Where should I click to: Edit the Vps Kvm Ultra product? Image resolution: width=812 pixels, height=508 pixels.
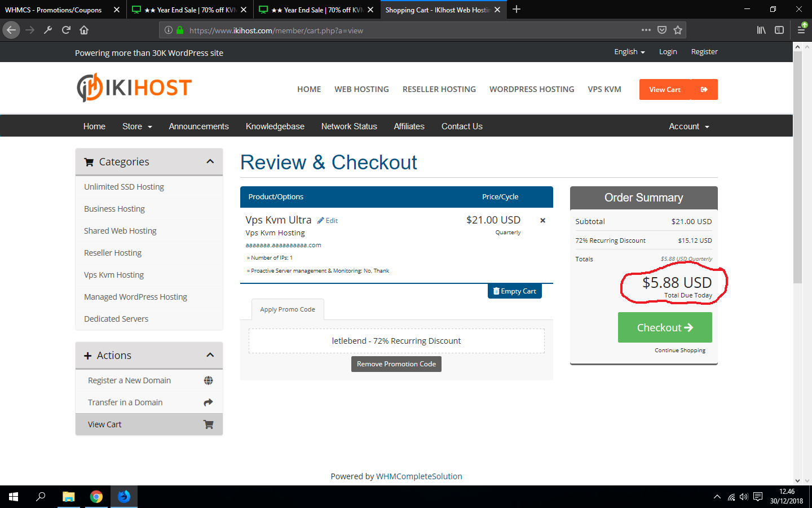[x=328, y=221]
